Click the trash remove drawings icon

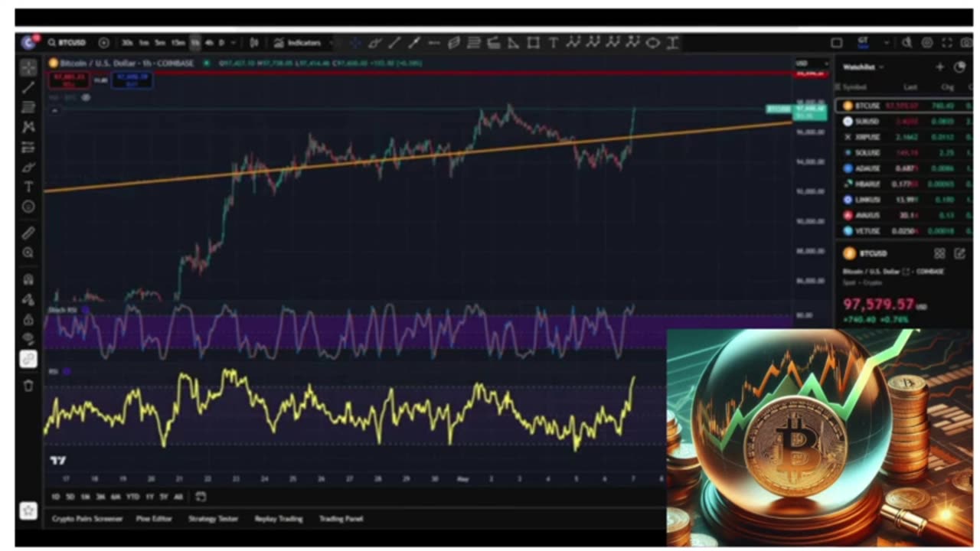(28, 386)
